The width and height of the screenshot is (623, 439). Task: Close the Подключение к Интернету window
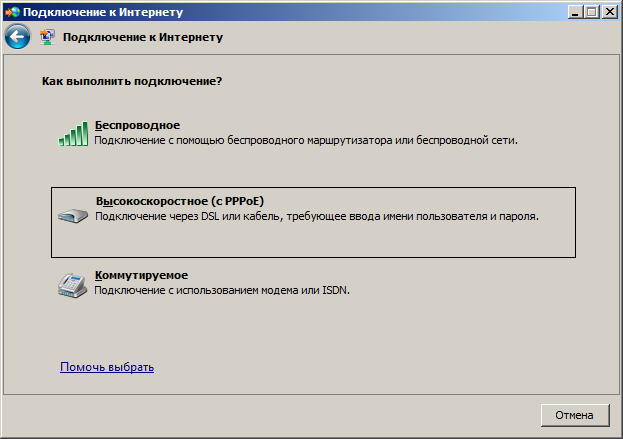pyautogui.click(x=609, y=12)
